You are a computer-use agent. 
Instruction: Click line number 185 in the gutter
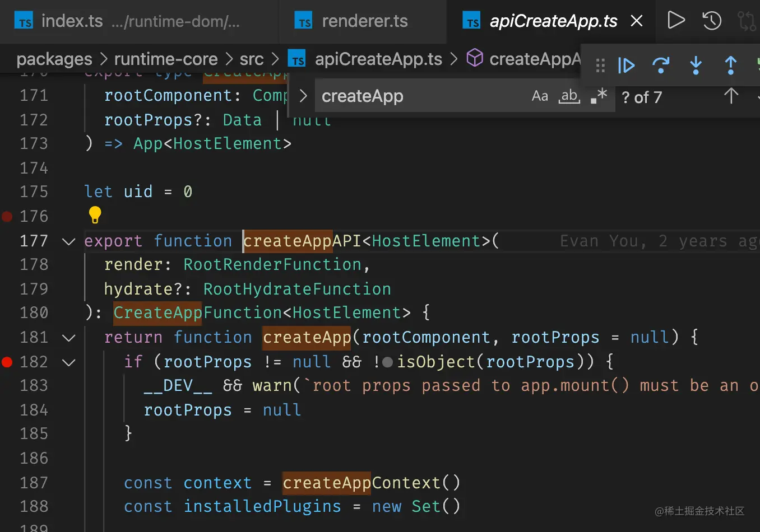[34, 433]
